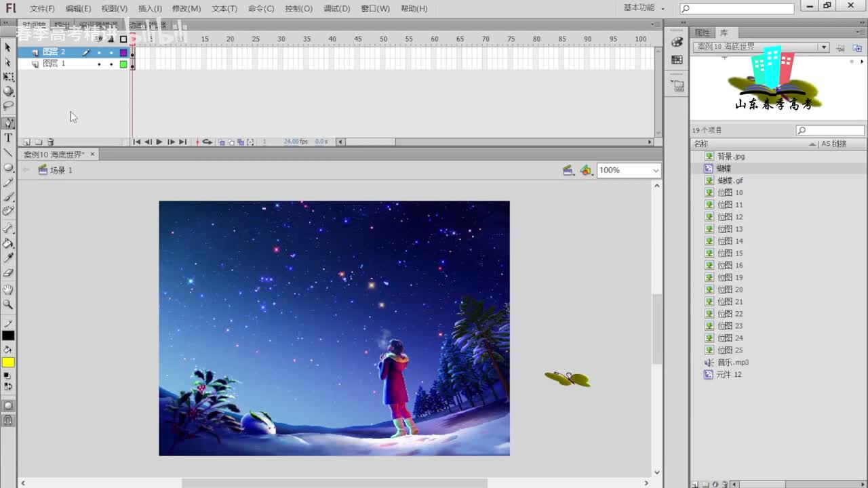The height and width of the screenshot is (488, 868).
Task: Click the new layer icon in timeline
Action: pyautogui.click(x=27, y=142)
